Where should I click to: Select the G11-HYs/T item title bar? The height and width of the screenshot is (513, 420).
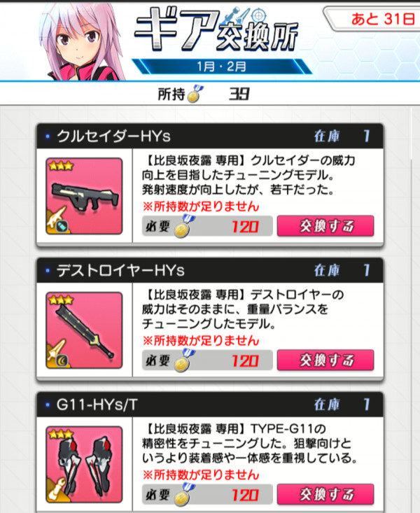tap(210, 405)
